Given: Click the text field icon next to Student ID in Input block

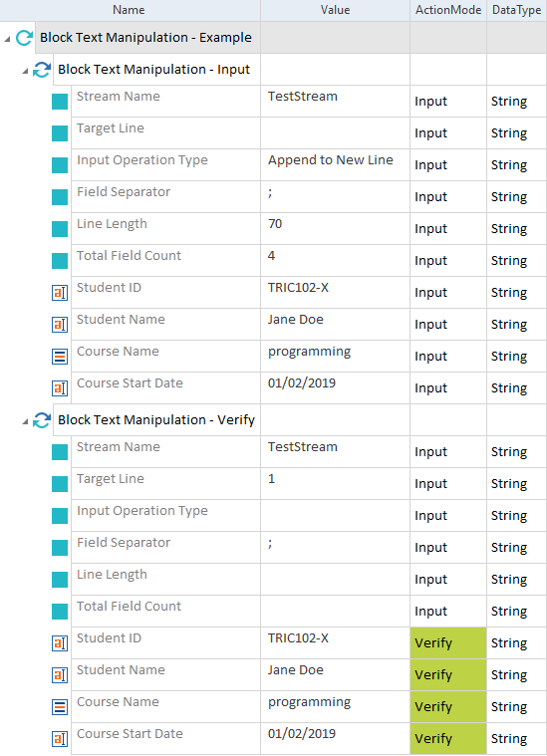Looking at the screenshot, I should (x=60, y=293).
